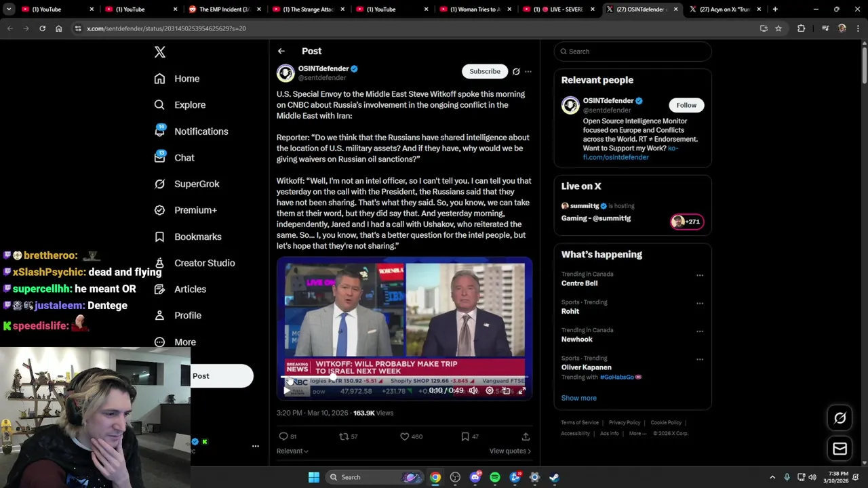Repost the tweet with 57 reposts
Viewport: 868px width, 488px height.
coord(344,436)
